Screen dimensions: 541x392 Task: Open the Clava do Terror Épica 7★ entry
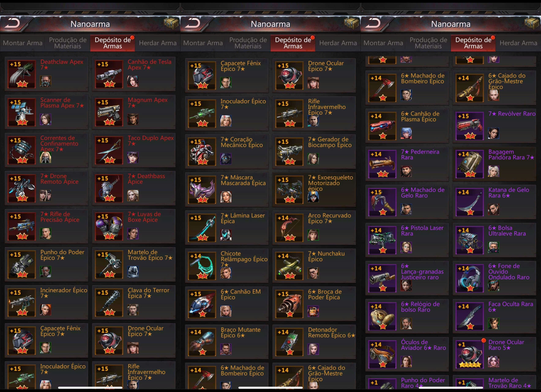pyautogui.click(x=134, y=303)
